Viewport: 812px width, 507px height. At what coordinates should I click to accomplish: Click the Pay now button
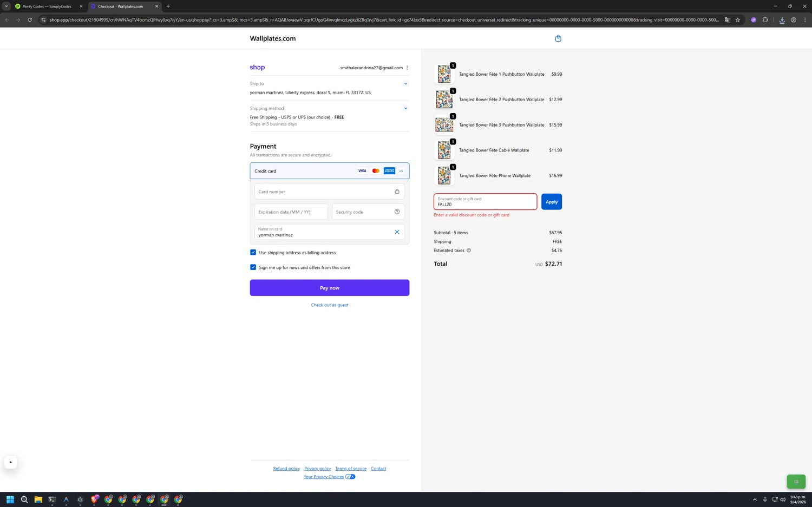pos(330,288)
